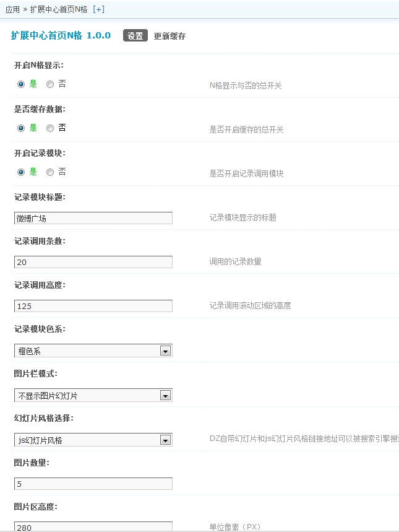Select 是 for 开启N格显示
This screenshot has height=532, width=399.
tap(21, 84)
